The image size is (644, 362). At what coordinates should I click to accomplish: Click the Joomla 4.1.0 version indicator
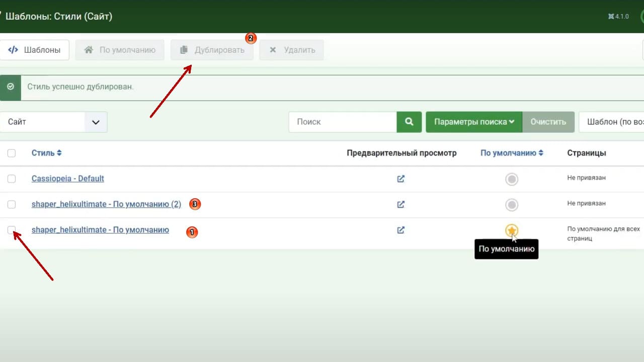click(618, 17)
